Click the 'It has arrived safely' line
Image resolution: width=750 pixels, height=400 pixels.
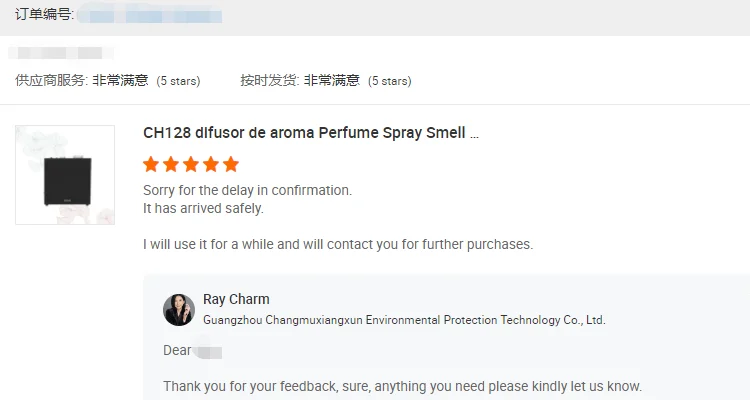click(203, 208)
